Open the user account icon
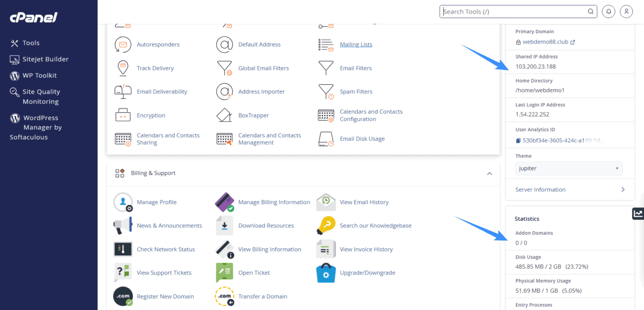Viewport: 644px width, 310px height. [x=626, y=11]
